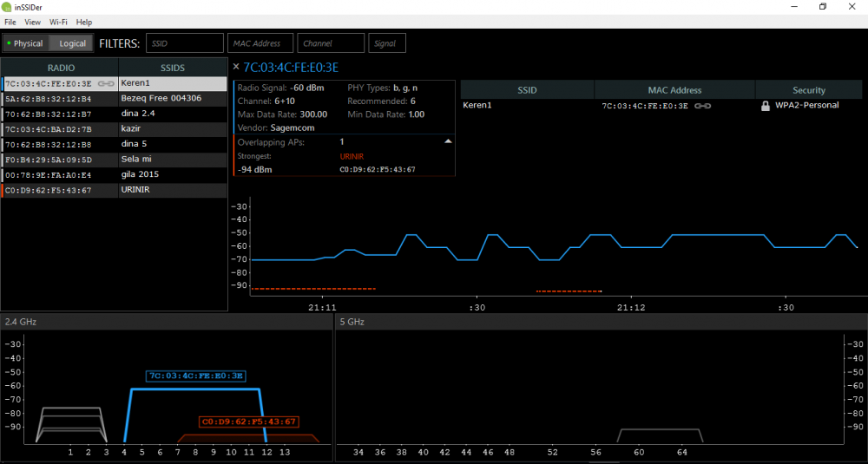This screenshot has width=868, height=464.
Task: Open the Help menu
Action: 84,23
